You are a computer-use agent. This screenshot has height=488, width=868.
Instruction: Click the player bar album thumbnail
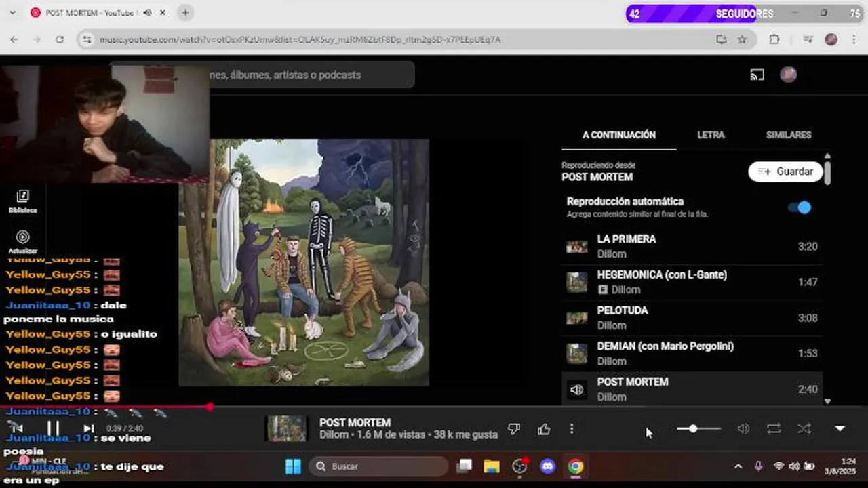click(286, 429)
